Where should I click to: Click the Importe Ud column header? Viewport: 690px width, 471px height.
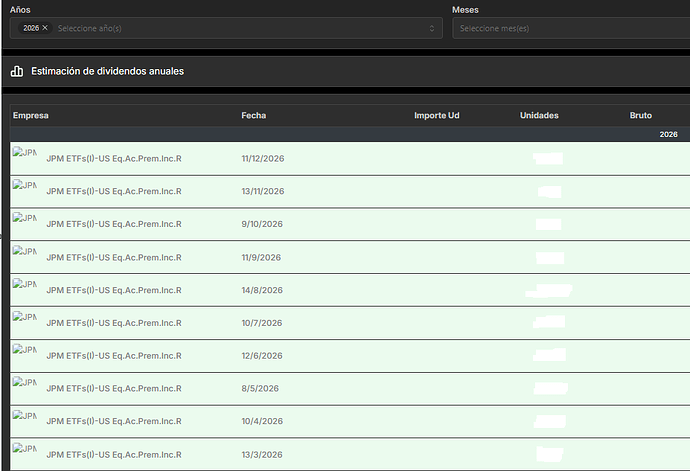click(436, 116)
